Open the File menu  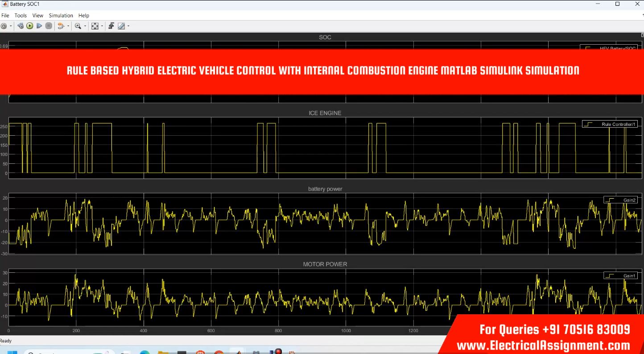point(5,16)
